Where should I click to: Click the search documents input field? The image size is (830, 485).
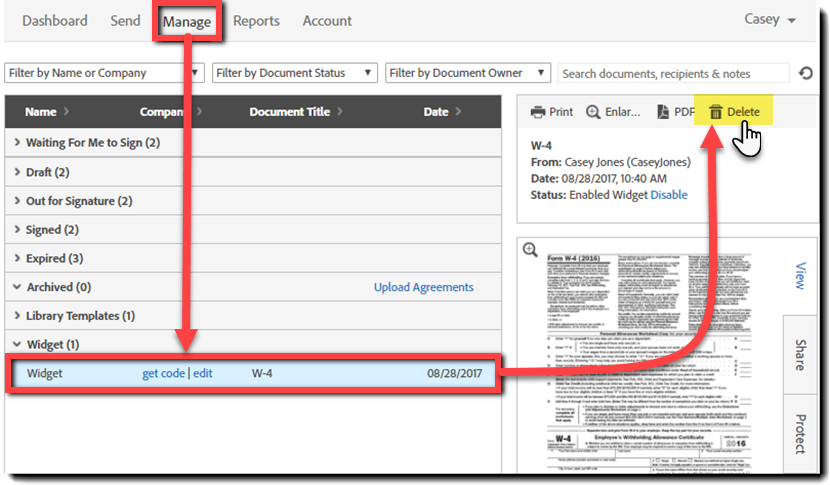click(x=673, y=74)
